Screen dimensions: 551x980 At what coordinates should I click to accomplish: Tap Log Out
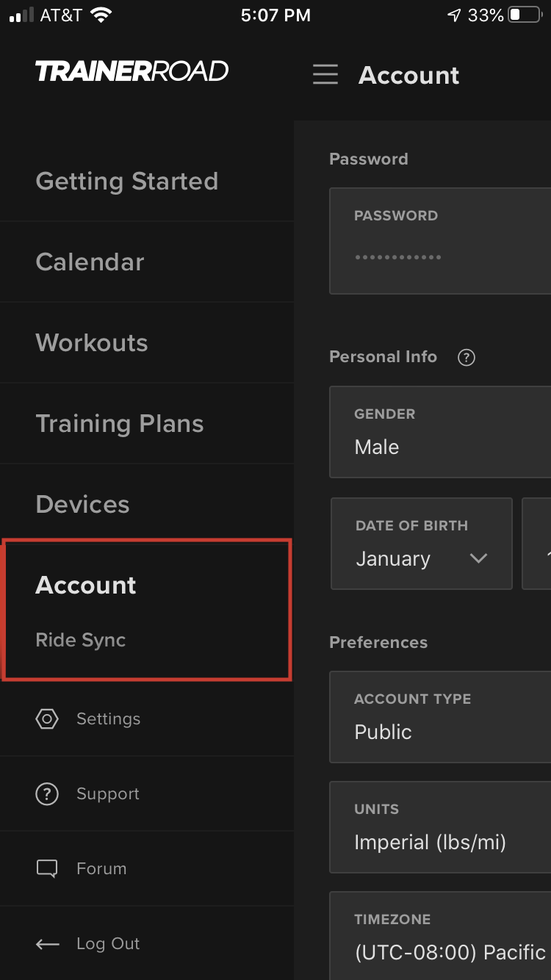click(x=108, y=943)
